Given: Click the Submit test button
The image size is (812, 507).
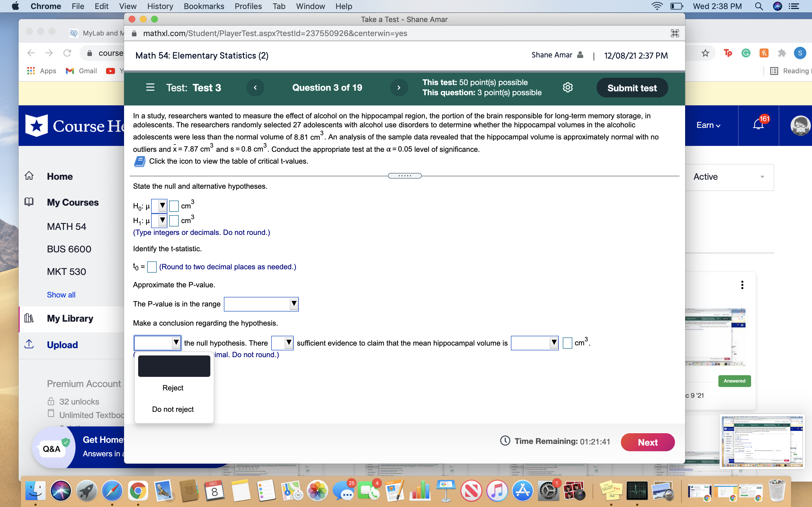Looking at the screenshot, I should 632,88.
